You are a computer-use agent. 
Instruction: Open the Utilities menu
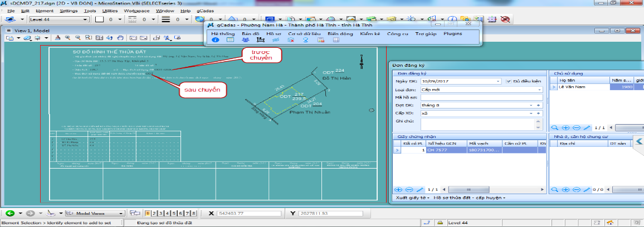pos(110,11)
